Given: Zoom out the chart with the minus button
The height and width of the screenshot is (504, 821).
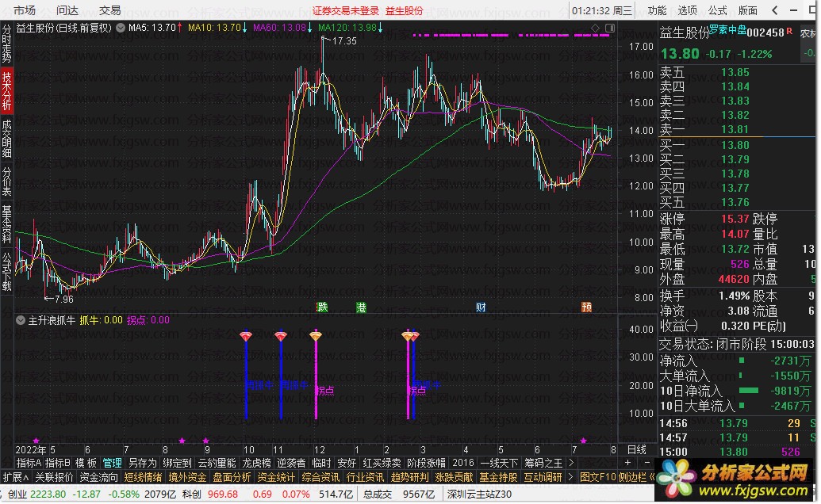Looking at the screenshot, I should 647,463.
